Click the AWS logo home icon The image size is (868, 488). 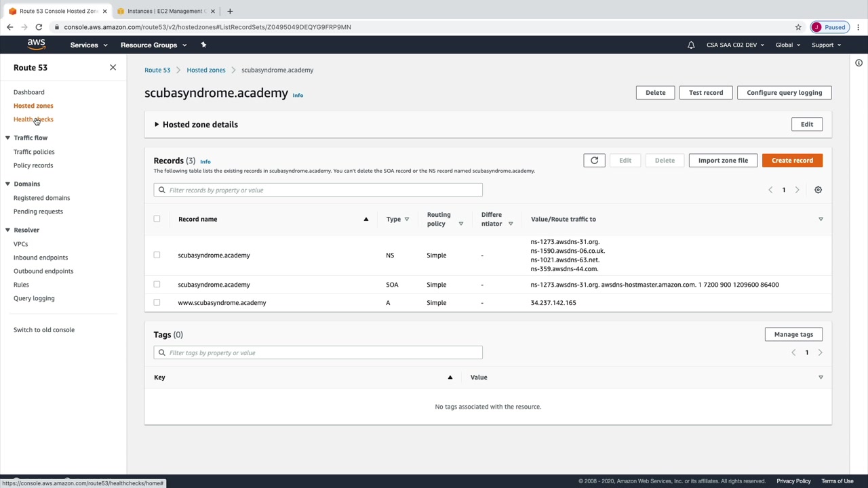[37, 45]
